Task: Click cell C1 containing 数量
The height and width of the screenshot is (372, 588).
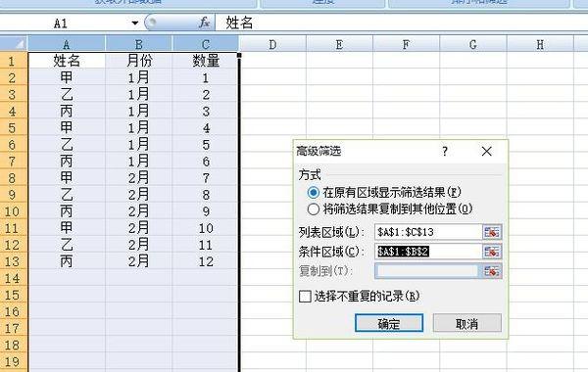Action: click(206, 61)
